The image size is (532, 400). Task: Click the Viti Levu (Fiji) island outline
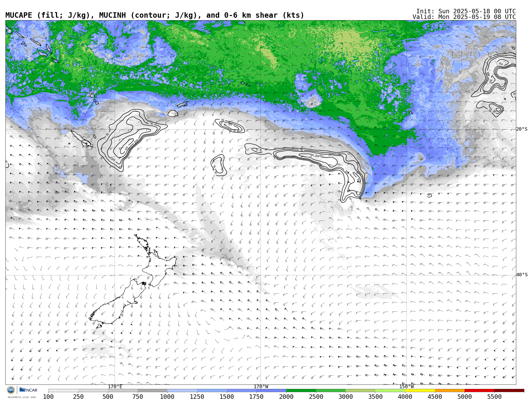click(x=173, y=113)
